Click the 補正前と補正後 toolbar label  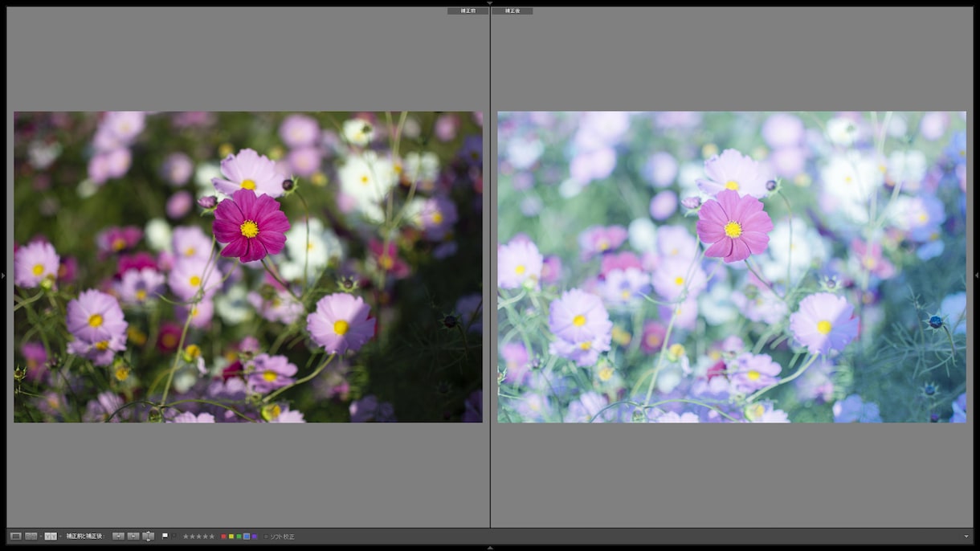(x=85, y=537)
